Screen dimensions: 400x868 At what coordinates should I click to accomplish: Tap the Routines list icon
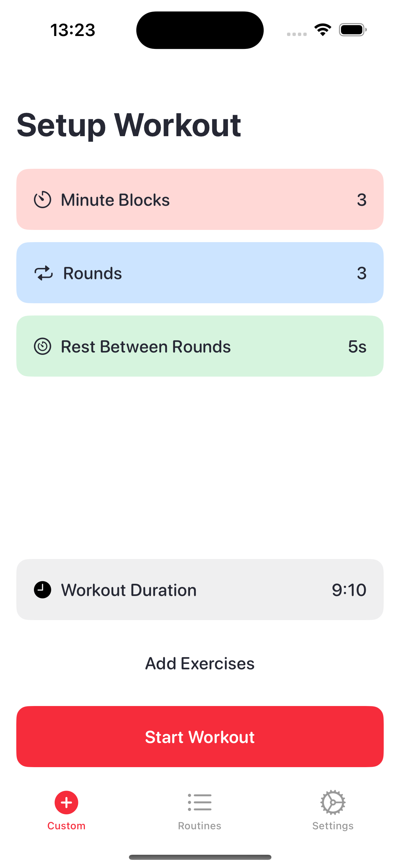(199, 803)
